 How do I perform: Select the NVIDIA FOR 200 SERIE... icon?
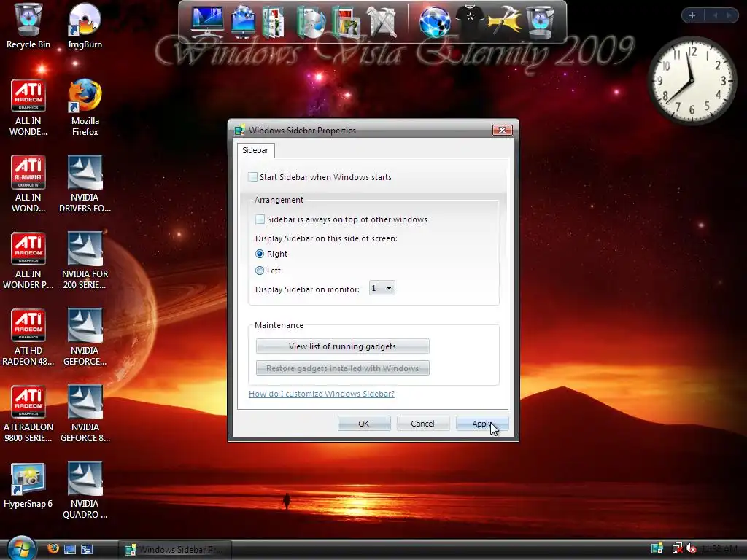[85, 260]
